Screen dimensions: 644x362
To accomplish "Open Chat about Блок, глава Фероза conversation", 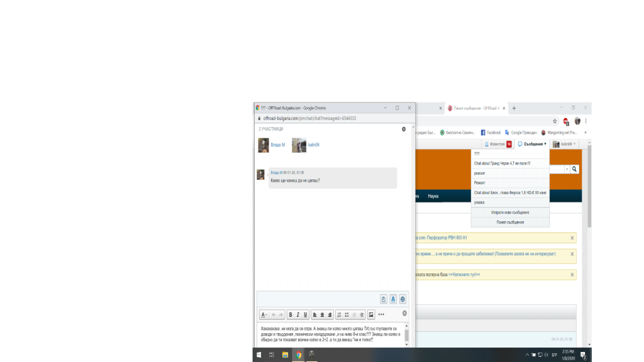I will click(x=510, y=192).
